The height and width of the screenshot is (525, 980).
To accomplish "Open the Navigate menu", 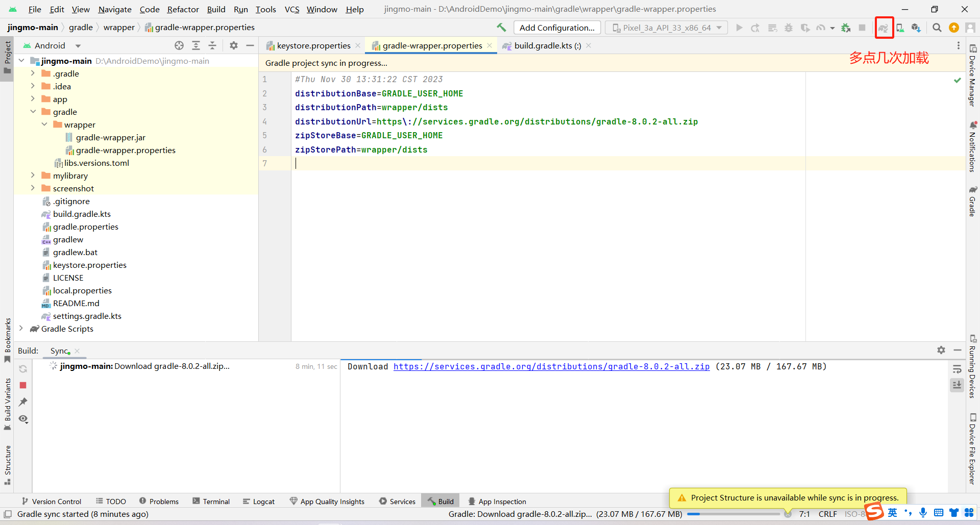I will click(x=115, y=9).
